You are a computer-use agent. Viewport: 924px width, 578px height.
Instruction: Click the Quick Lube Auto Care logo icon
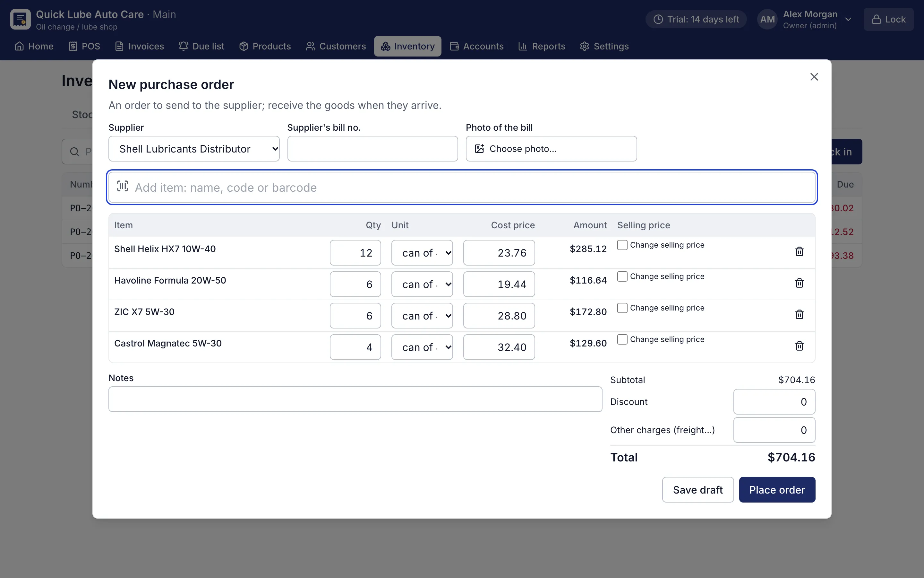pos(20,19)
